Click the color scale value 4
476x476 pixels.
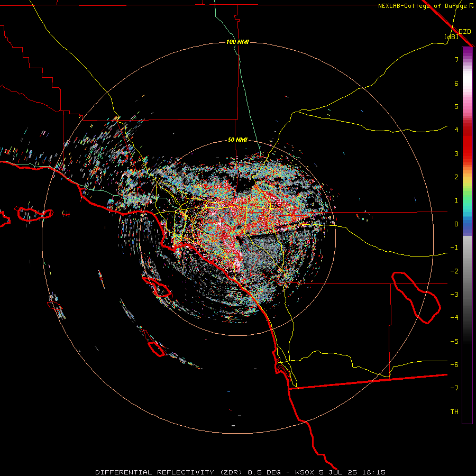click(x=456, y=130)
